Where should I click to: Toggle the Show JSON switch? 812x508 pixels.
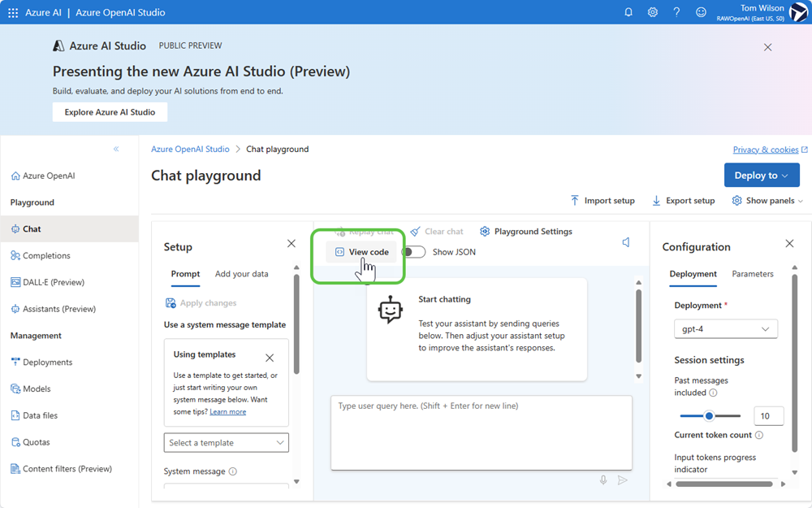point(414,252)
